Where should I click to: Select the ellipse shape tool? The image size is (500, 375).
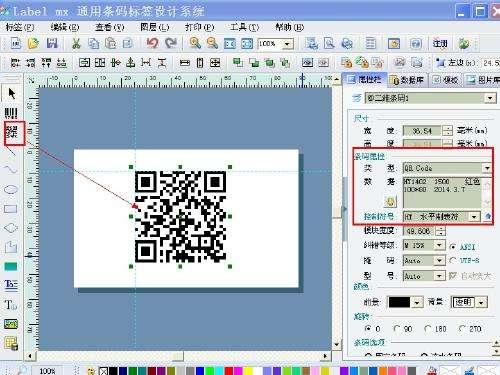point(11,190)
